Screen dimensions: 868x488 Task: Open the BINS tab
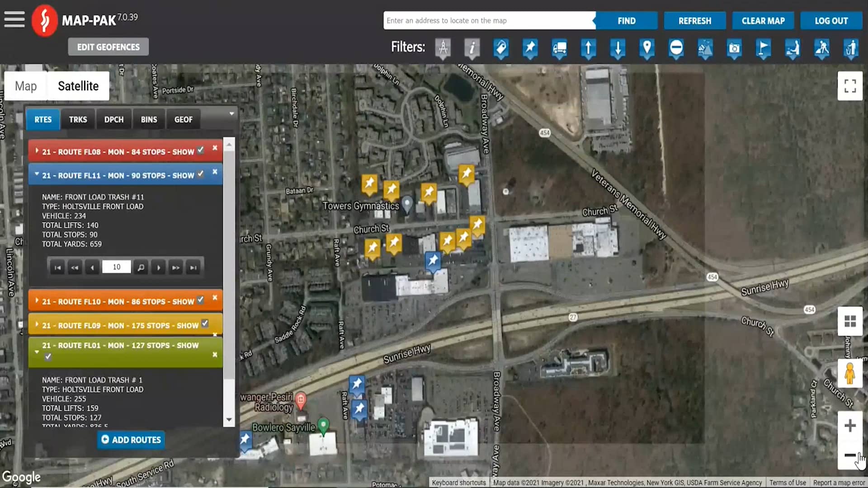(148, 119)
